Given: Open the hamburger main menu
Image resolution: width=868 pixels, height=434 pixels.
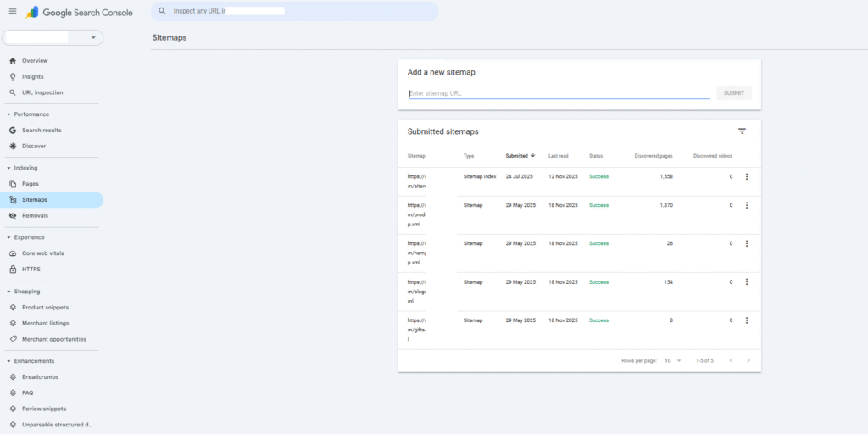Looking at the screenshot, I should (x=13, y=12).
